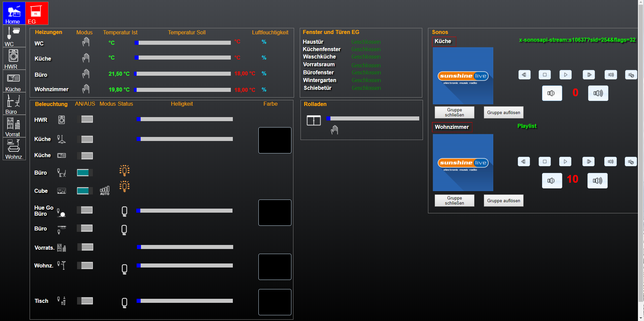Image resolution: width=644 pixels, height=321 pixels.
Task: Click Gruppe auflösen for Wohnzimmer Sonos
Action: point(504,201)
